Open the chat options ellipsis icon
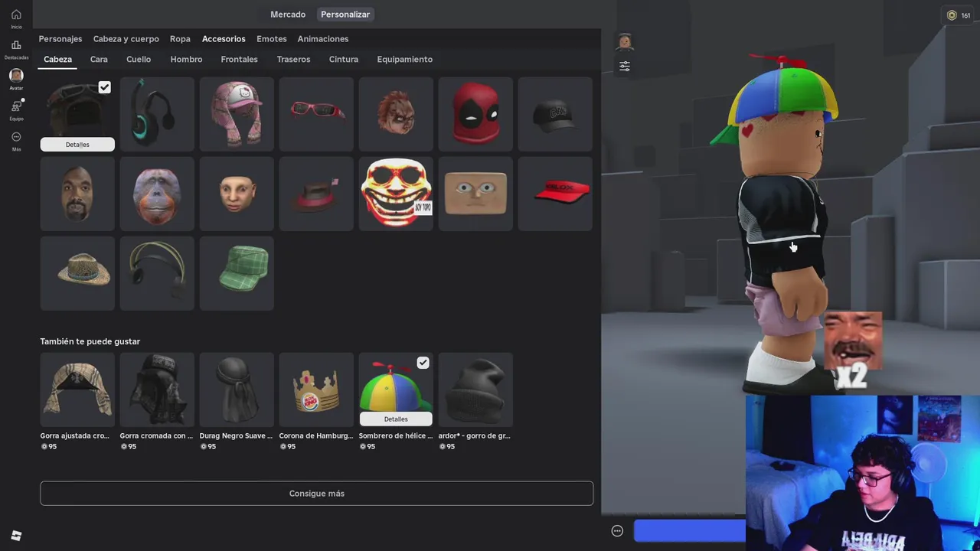980x551 pixels. pyautogui.click(x=617, y=531)
